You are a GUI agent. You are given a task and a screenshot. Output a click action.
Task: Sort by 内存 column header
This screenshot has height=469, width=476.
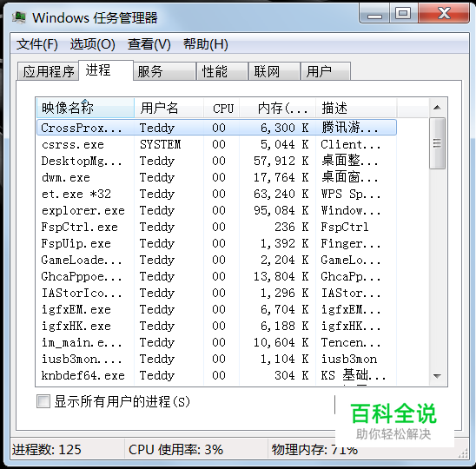point(277,108)
